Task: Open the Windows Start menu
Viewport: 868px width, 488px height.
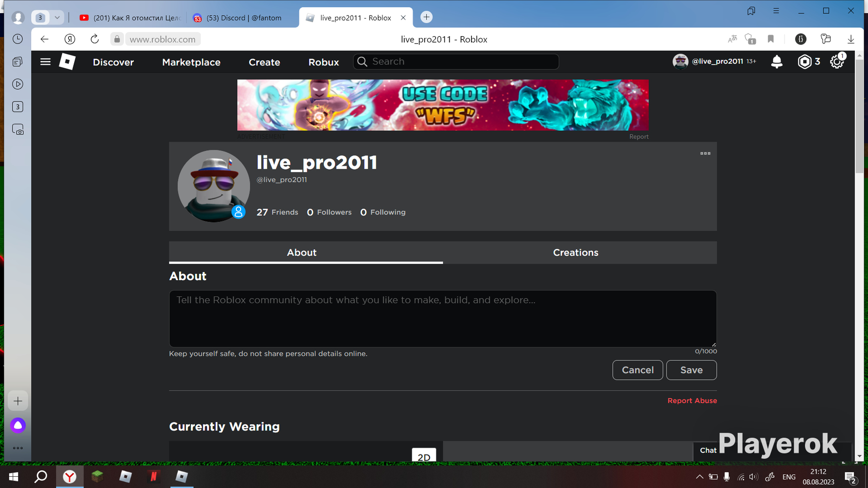Action: pyautogui.click(x=14, y=477)
